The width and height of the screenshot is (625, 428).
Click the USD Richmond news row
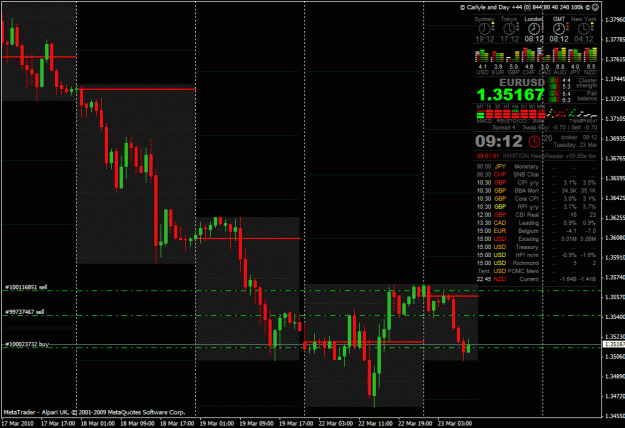click(x=536, y=263)
